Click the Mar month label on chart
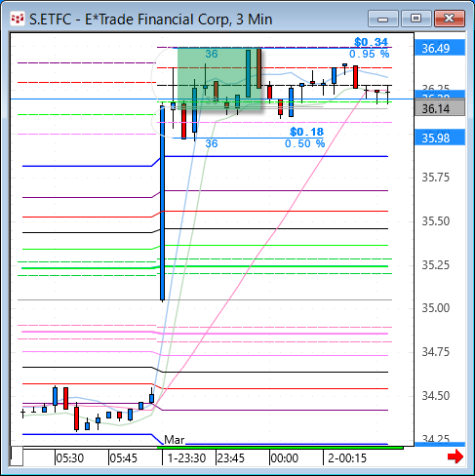This screenshot has width=475, height=476. click(x=175, y=440)
